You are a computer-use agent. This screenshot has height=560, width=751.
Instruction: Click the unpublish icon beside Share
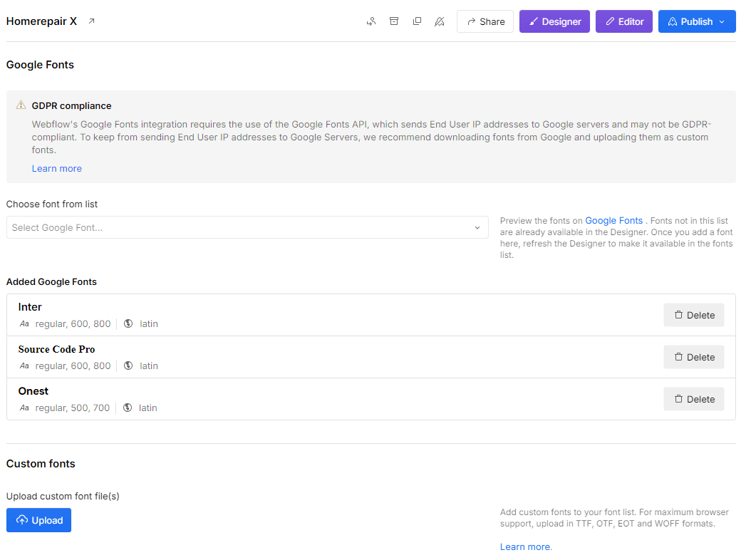pos(440,21)
